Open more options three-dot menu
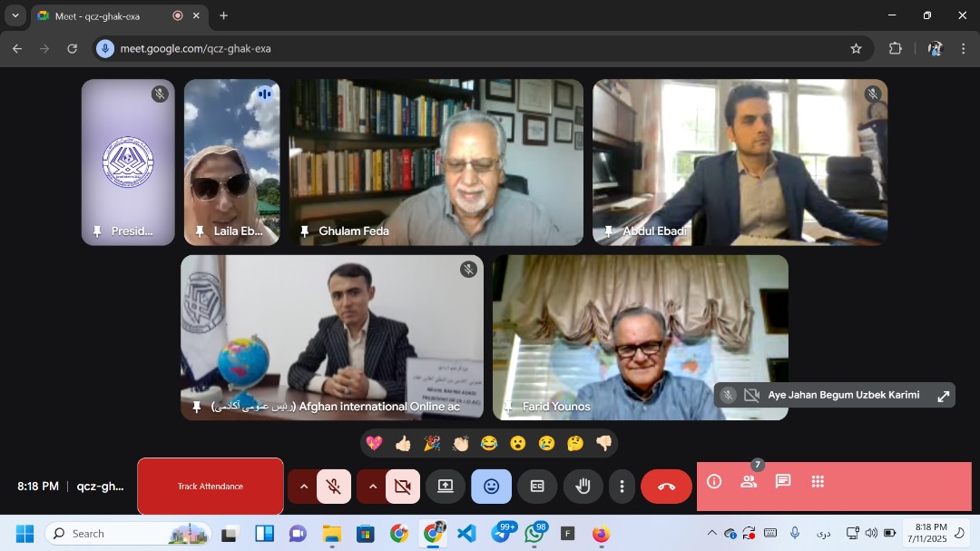The height and width of the screenshot is (551, 980). pos(622,487)
